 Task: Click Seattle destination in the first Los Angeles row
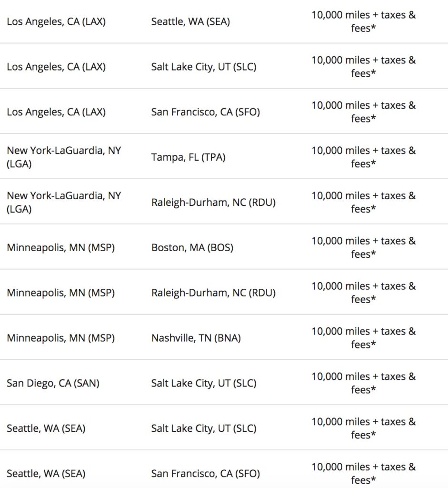[190, 22]
